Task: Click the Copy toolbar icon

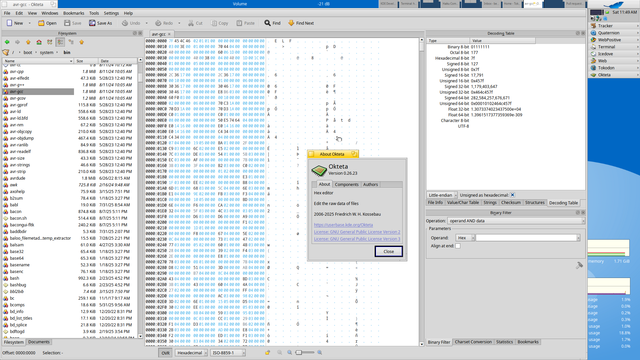Action: coord(214,23)
